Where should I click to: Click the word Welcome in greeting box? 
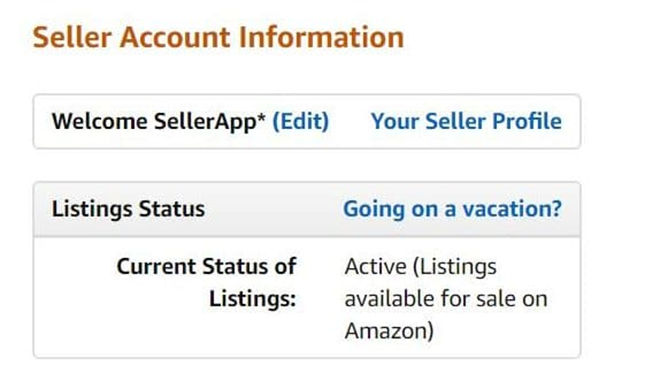coord(100,121)
